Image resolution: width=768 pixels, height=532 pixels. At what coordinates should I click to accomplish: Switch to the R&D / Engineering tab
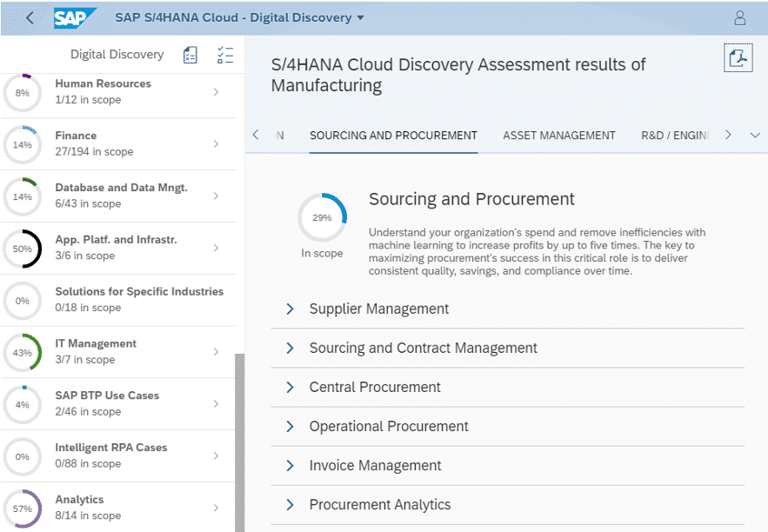(676, 136)
